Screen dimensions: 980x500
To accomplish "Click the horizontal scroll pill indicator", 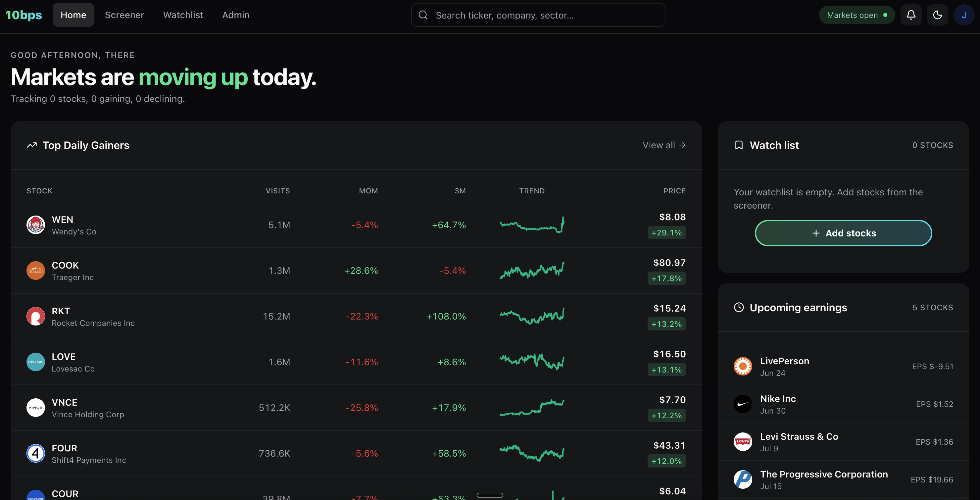I will (490, 495).
